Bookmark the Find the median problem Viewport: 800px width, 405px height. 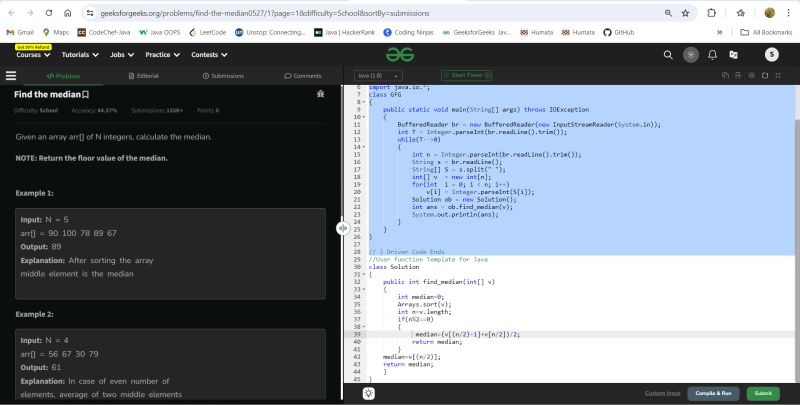click(85, 94)
